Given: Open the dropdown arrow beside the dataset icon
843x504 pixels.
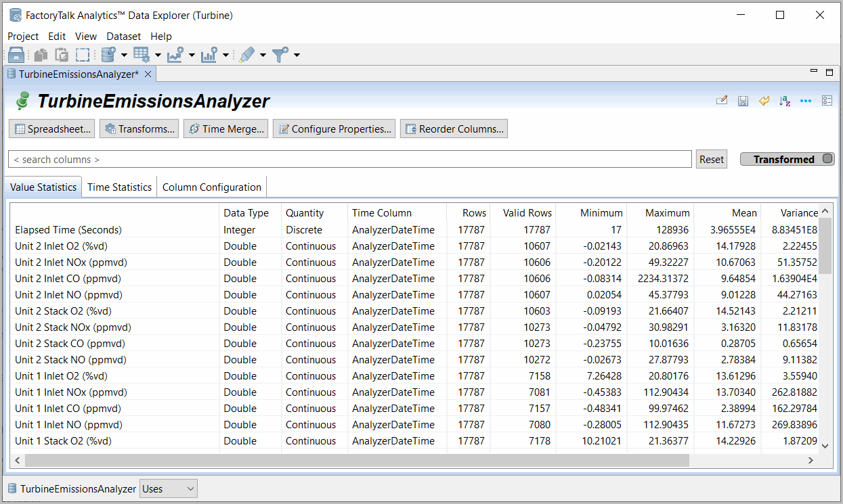Looking at the screenshot, I should click(124, 55).
